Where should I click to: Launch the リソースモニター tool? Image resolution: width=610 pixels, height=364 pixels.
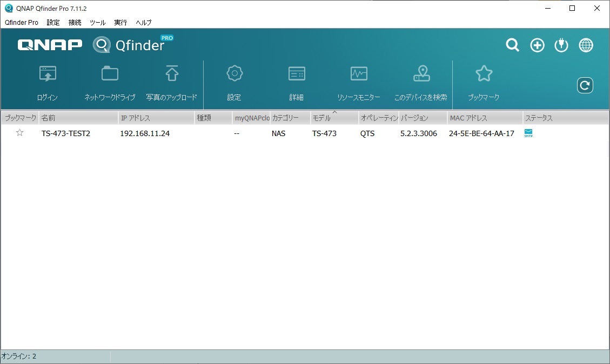point(359,73)
